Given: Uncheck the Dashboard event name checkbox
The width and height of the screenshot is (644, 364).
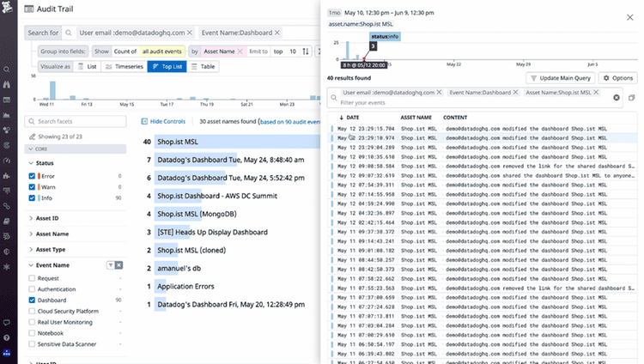Looking at the screenshot, I should [32, 300].
